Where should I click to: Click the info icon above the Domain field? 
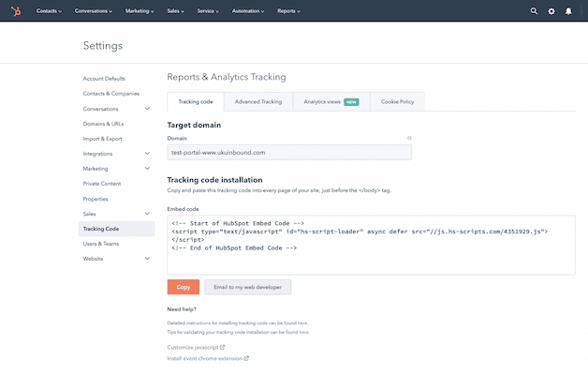tap(409, 138)
